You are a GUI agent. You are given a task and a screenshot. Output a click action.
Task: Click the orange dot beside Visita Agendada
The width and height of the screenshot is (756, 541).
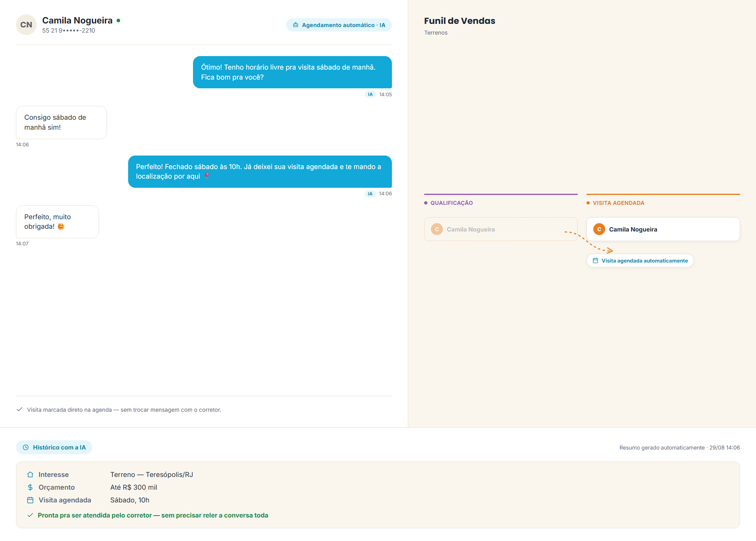coord(588,203)
